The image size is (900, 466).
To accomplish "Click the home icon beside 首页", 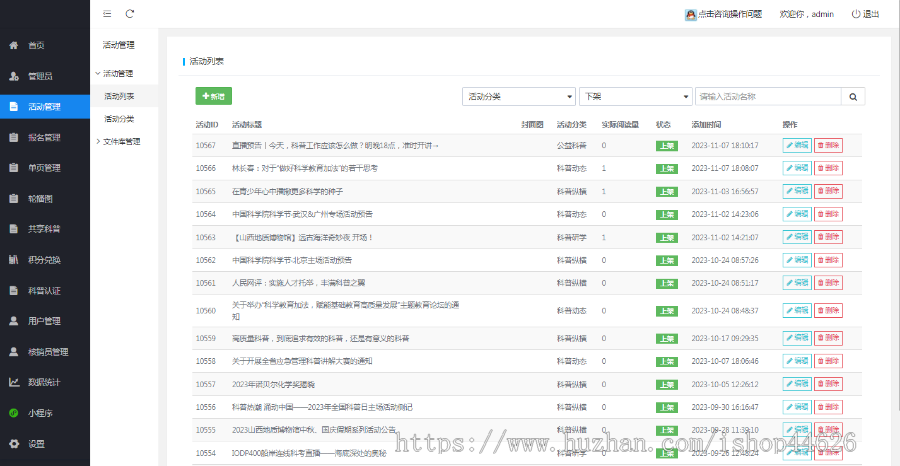I will click(14, 45).
